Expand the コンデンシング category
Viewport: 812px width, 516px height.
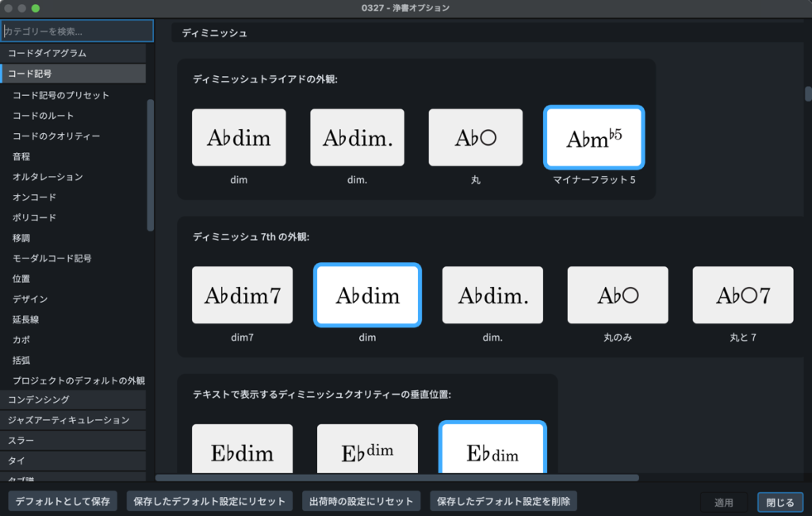tap(73, 399)
